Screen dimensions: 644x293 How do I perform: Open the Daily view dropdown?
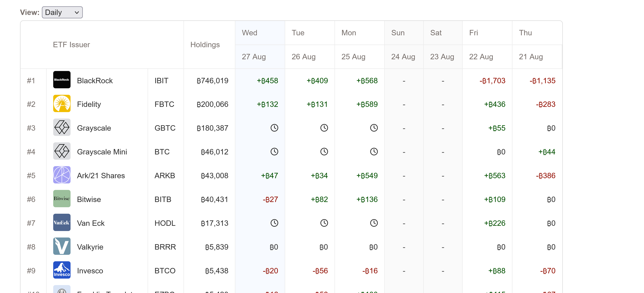coord(62,12)
